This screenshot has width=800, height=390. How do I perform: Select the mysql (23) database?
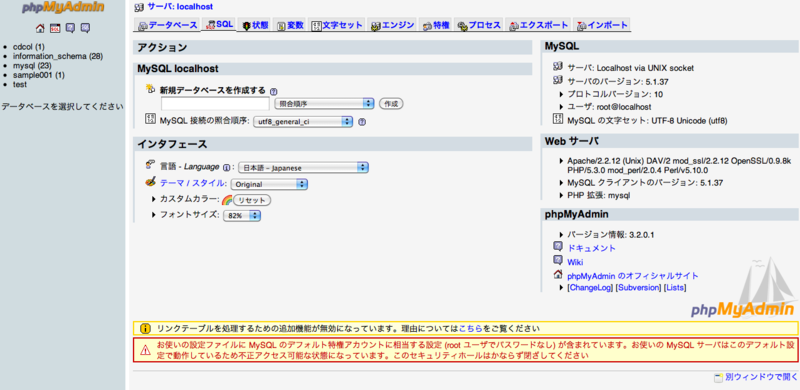(32, 65)
